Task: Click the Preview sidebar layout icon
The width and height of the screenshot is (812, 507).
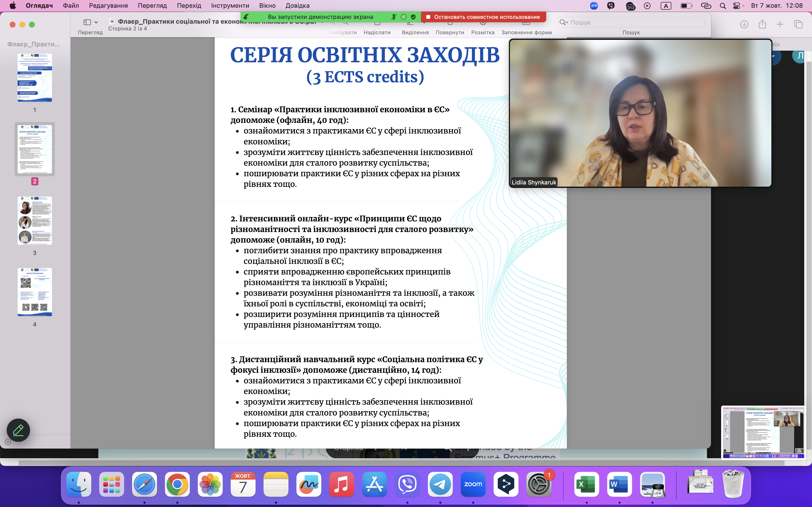Action: click(87, 22)
